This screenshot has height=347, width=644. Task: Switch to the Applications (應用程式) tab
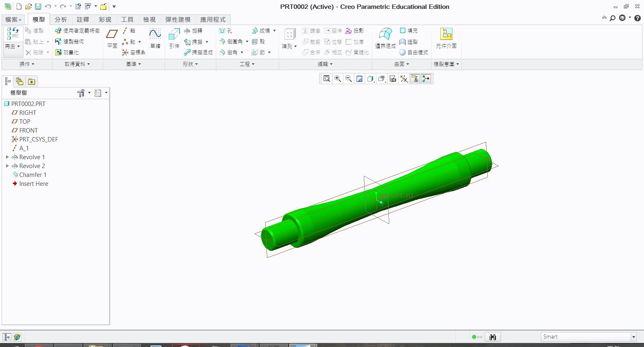click(213, 19)
